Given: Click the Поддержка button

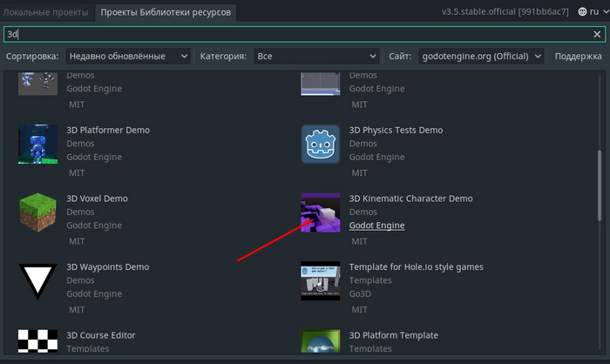Looking at the screenshot, I should [578, 56].
